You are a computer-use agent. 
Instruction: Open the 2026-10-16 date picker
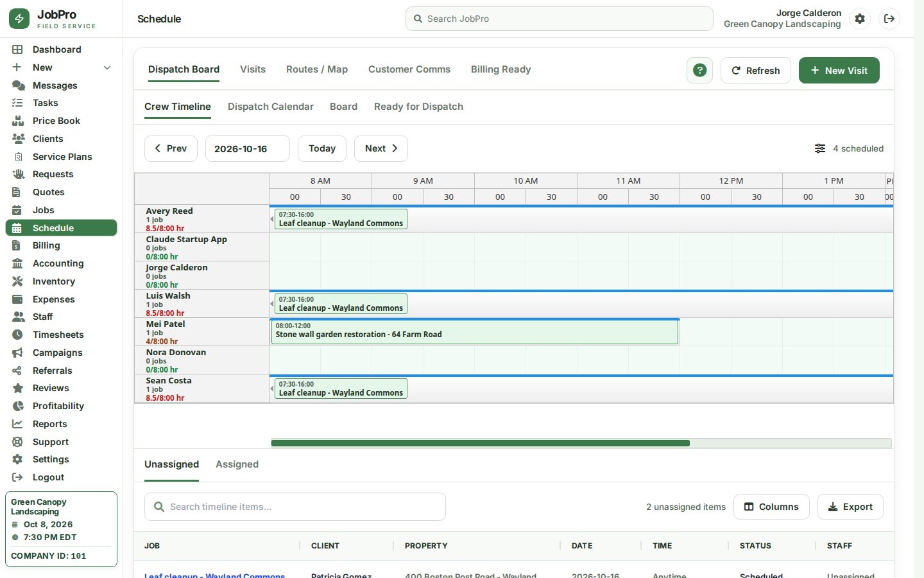248,148
